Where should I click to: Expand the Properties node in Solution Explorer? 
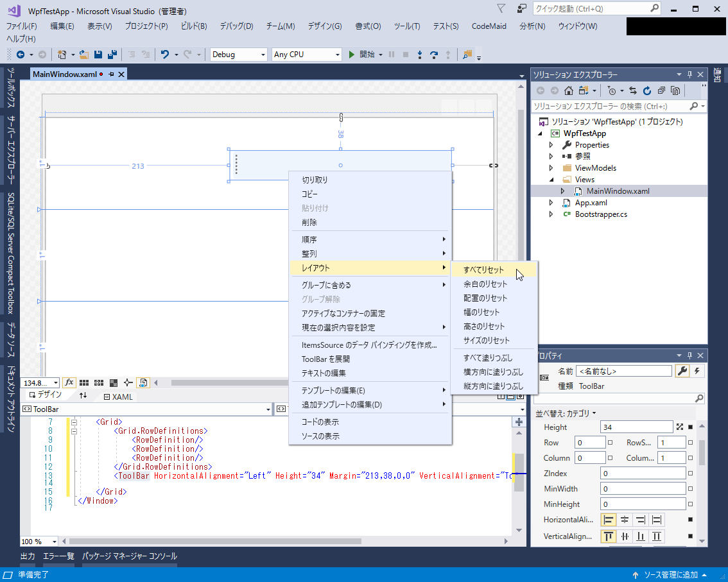pyautogui.click(x=551, y=145)
